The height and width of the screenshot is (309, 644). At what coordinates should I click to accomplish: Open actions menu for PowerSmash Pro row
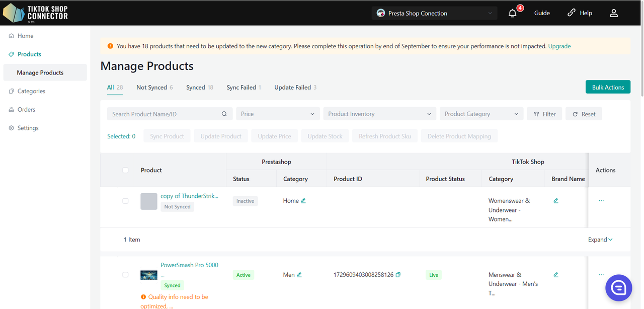[601, 275]
